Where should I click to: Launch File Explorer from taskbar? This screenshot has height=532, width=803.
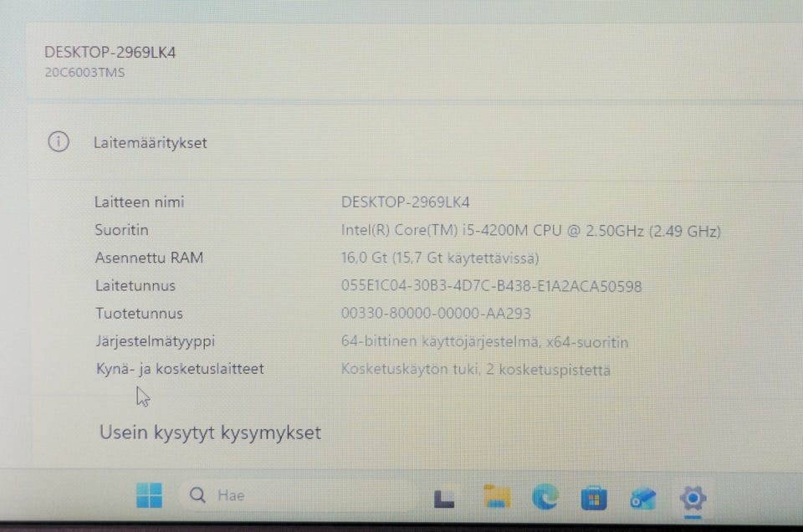(x=496, y=497)
